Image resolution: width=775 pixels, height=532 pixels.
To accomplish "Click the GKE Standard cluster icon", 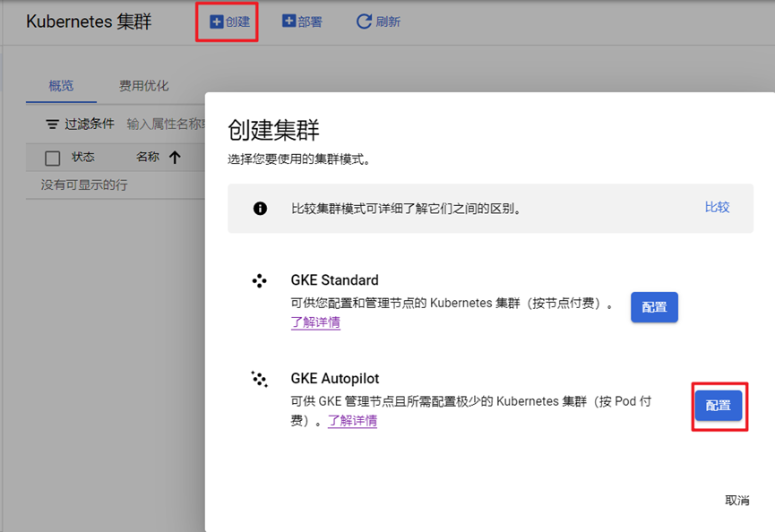I will pos(260,281).
